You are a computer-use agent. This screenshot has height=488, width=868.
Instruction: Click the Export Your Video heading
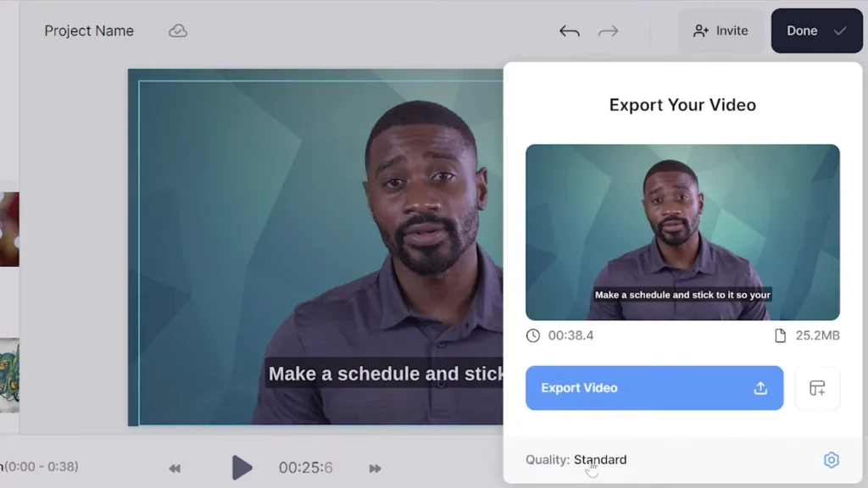point(682,105)
